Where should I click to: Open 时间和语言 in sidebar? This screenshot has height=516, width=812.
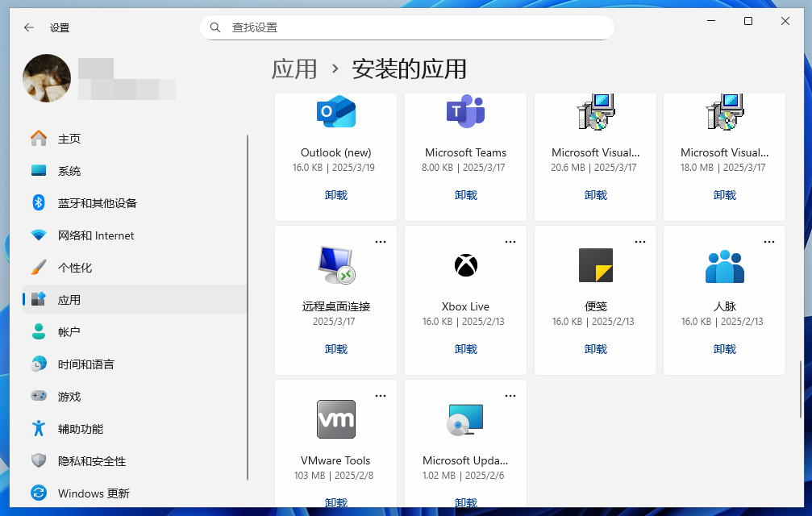pos(135,364)
